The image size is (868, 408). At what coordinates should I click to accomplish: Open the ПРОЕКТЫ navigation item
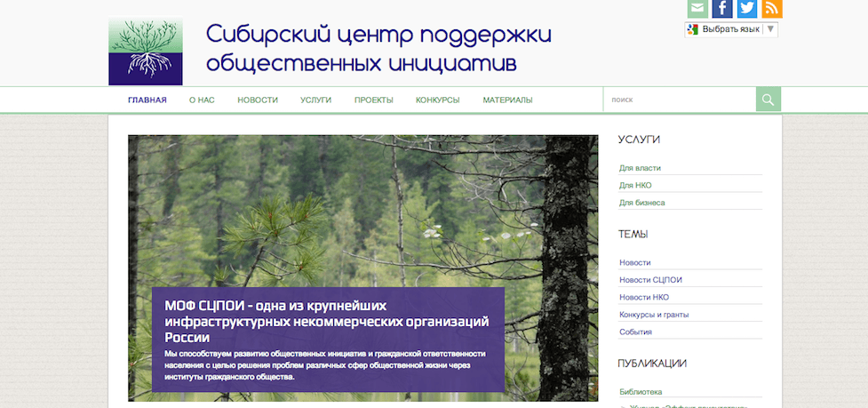(x=373, y=100)
